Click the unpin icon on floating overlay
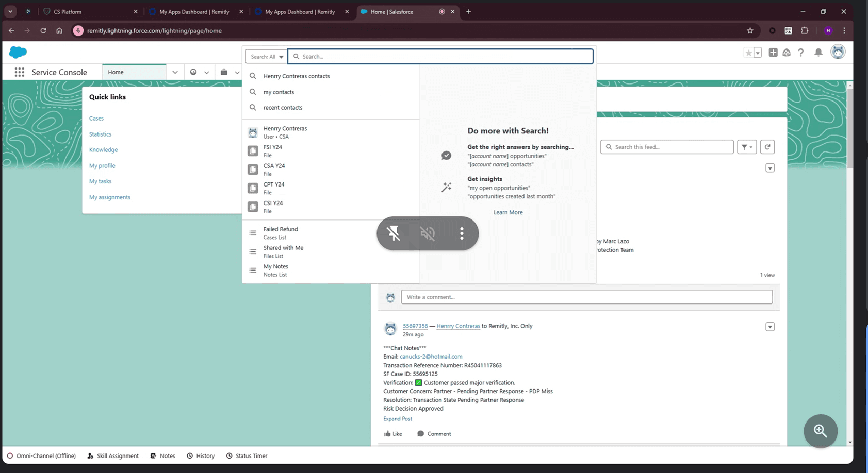The width and height of the screenshot is (868, 473). click(x=394, y=233)
